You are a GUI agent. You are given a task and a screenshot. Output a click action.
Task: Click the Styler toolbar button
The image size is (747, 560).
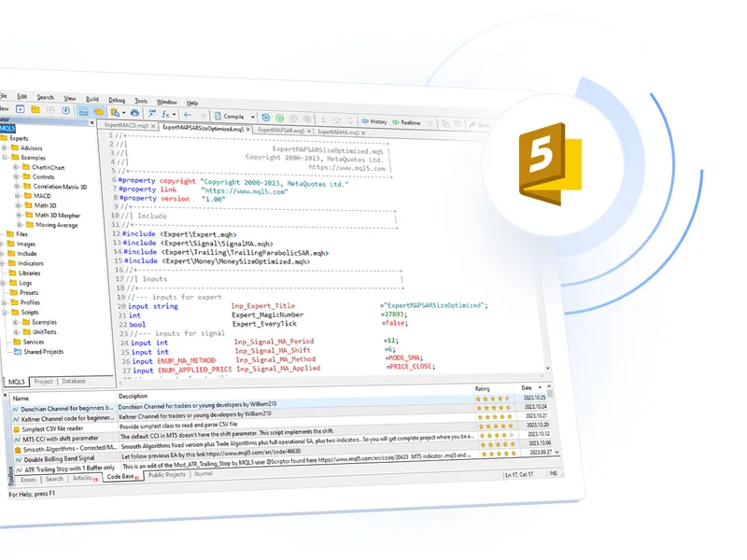[x=478, y=125]
